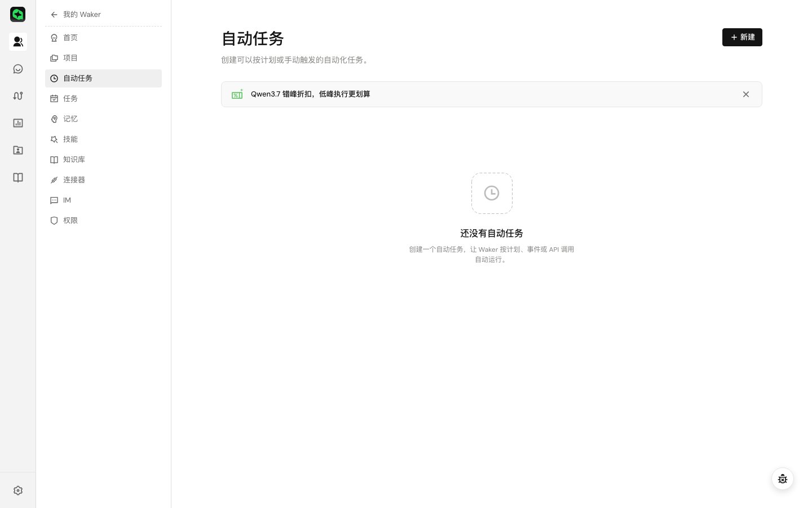This screenshot has height=508, width=812.
Task: Open the bar chart analytics icon
Action: point(18,123)
